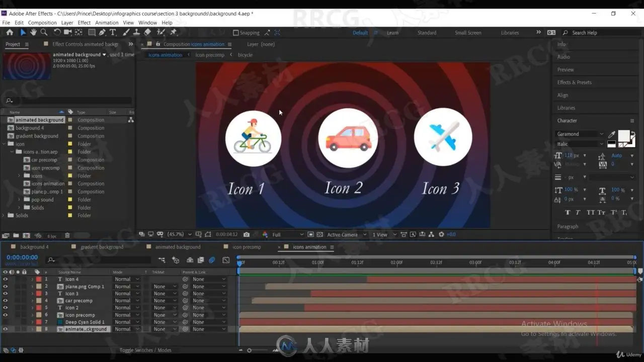Select the Unified Camera tool
The image size is (644, 362).
tap(68, 32)
